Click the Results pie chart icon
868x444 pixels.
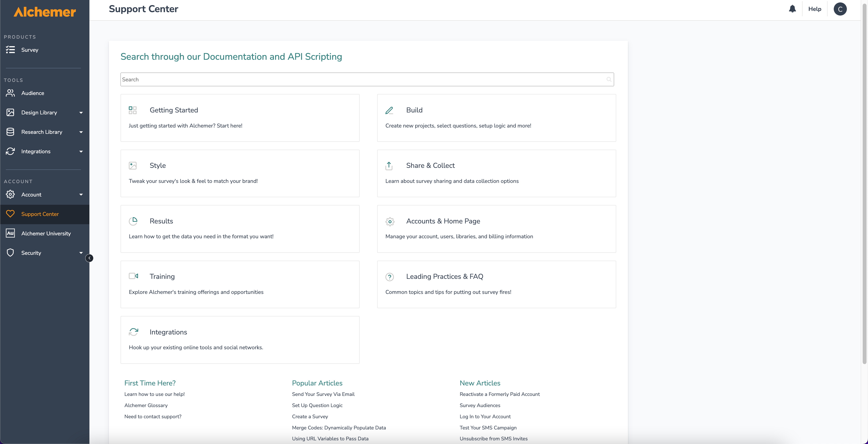click(133, 221)
